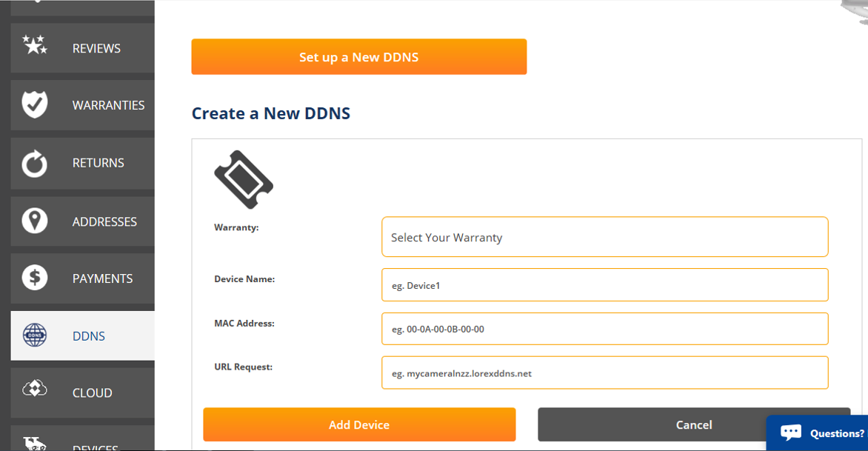The width and height of the screenshot is (868, 451).
Task: Click the Reviews stars icon
Action: point(35,46)
